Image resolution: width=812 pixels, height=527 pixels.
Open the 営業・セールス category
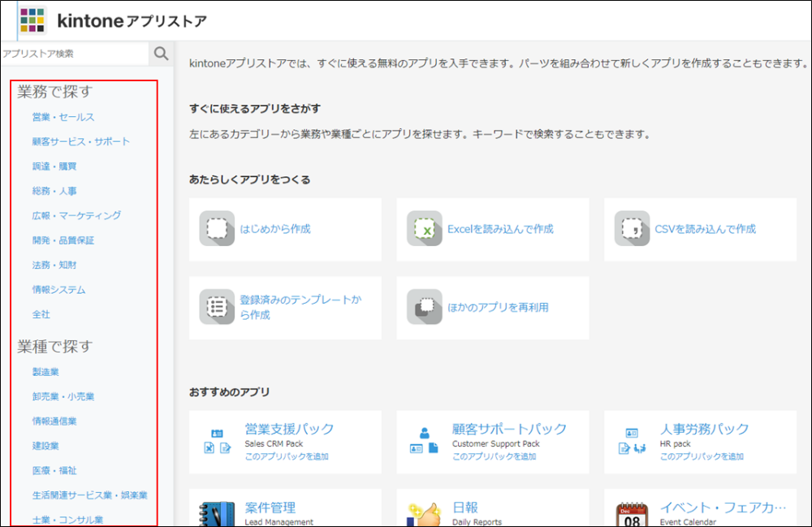pyautogui.click(x=63, y=117)
